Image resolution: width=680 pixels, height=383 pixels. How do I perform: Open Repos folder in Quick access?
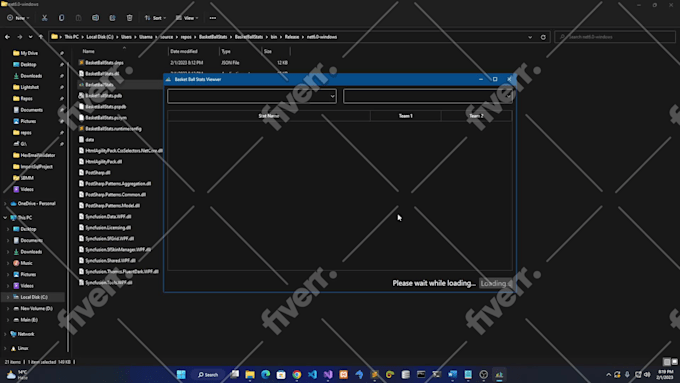(26, 98)
